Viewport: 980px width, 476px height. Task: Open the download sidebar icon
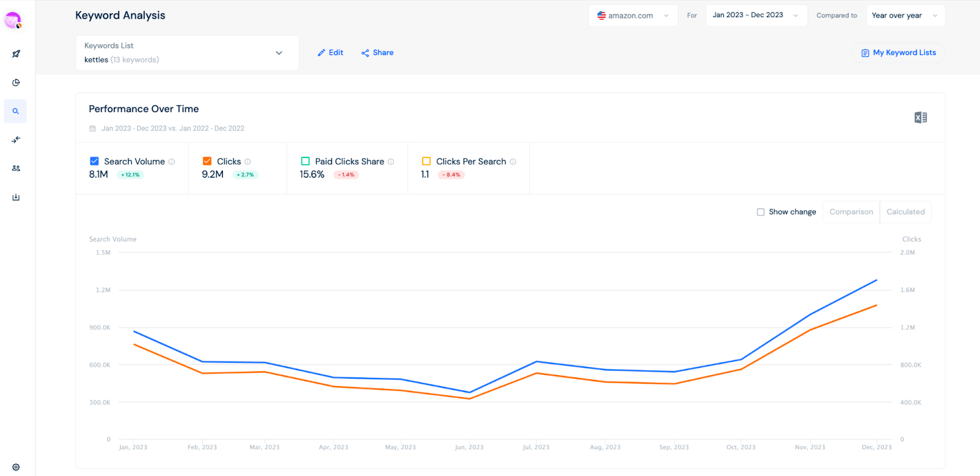point(16,197)
